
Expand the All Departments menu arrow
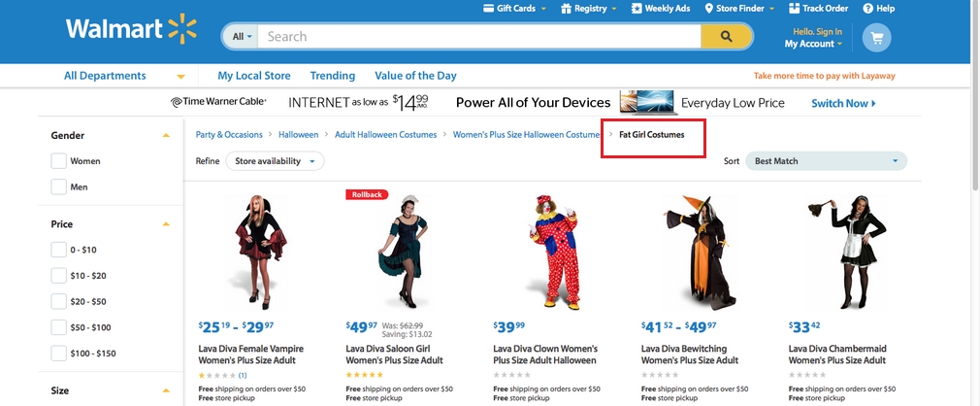pyautogui.click(x=180, y=77)
